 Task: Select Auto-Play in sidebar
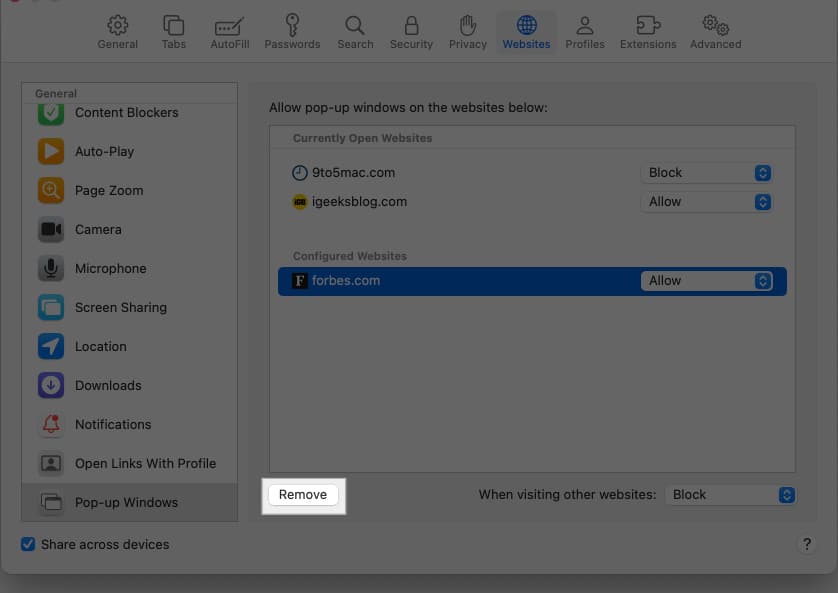pyautogui.click(x=105, y=152)
